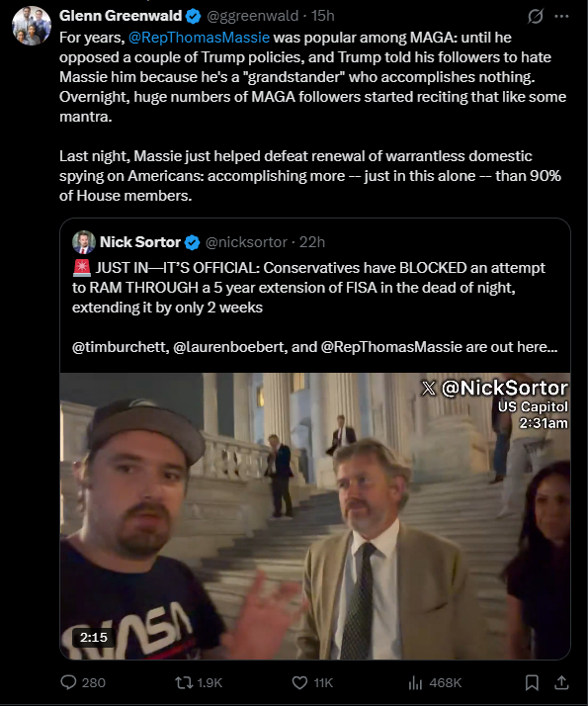Play the quoted US Capitol video

pos(315,516)
